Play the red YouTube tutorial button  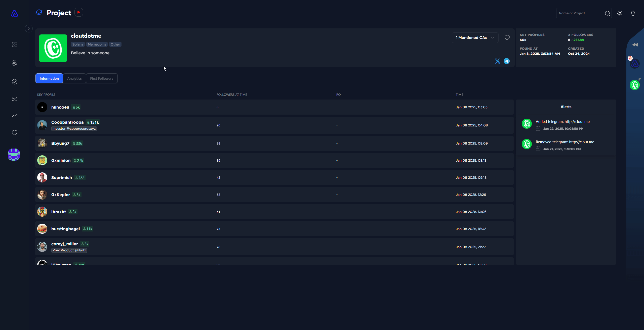pyautogui.click(x=79, y=12)
